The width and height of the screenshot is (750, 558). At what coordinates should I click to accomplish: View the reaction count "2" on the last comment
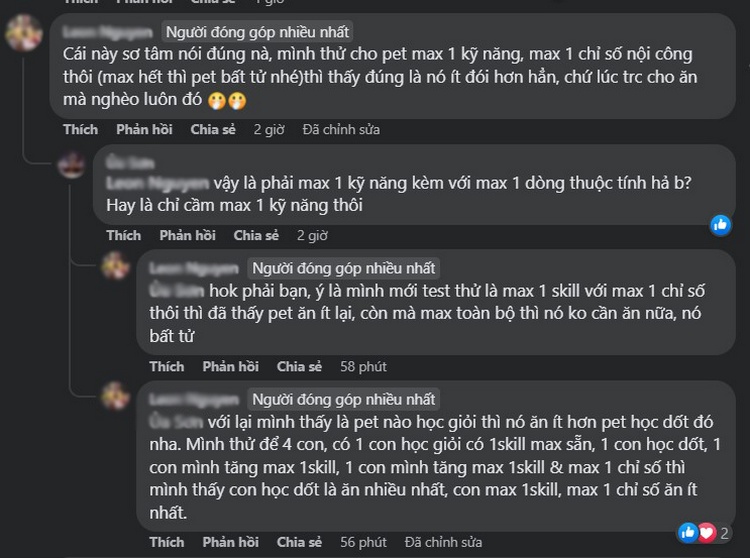point(726,532)
